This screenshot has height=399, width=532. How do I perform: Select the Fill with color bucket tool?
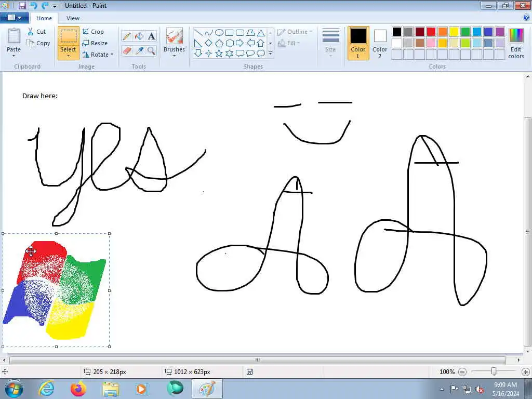point(139,36)
